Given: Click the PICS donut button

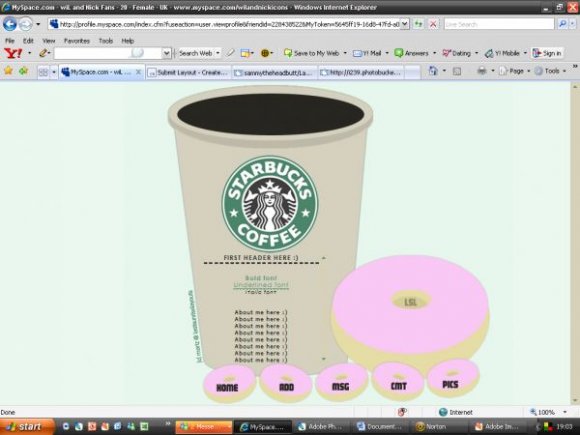Looking at the screenshot, I should click(x=453, y=378).
